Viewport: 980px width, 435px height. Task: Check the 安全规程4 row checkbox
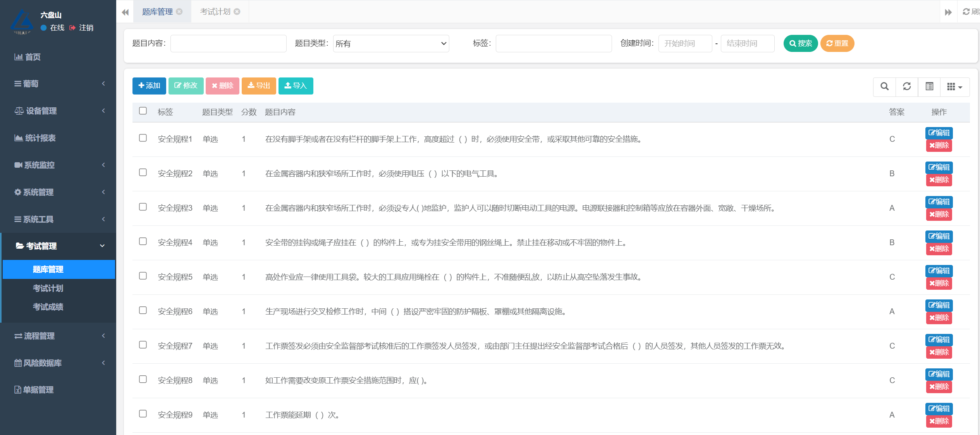coord(143,241)
